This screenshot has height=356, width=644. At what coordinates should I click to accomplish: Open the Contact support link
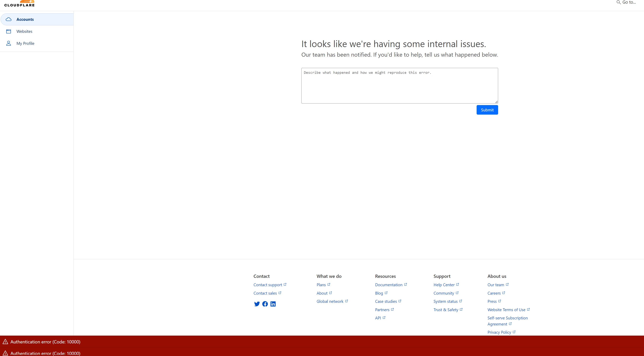(x=268, y=285)
